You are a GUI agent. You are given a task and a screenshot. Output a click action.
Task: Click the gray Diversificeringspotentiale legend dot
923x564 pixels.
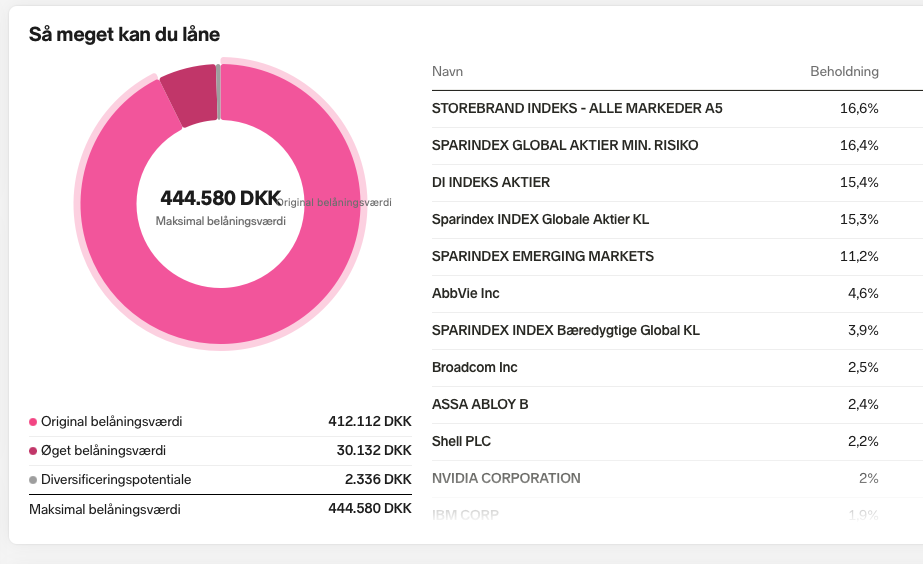pyautogui.click(x=33, y=480)
